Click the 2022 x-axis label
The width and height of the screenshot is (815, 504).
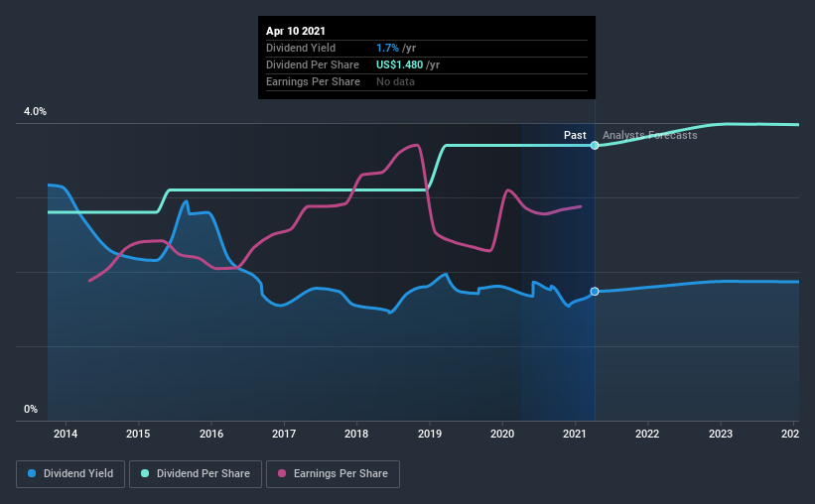pos(647,434)
